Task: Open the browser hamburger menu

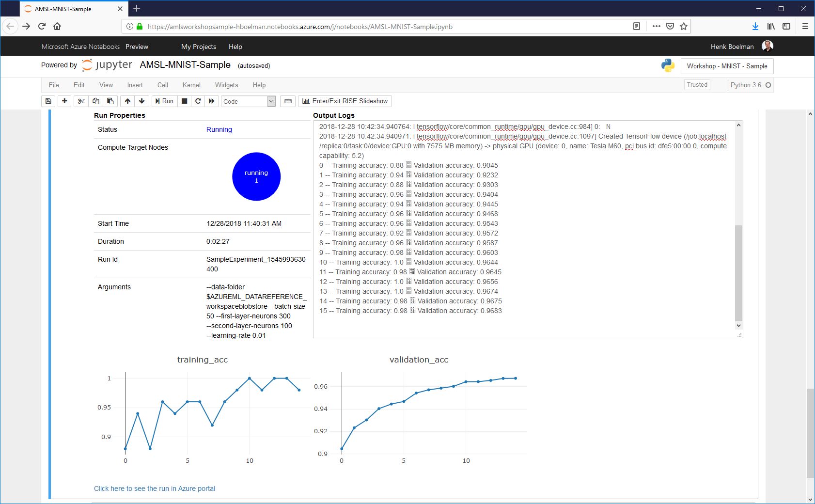Action: pos(805,26)
